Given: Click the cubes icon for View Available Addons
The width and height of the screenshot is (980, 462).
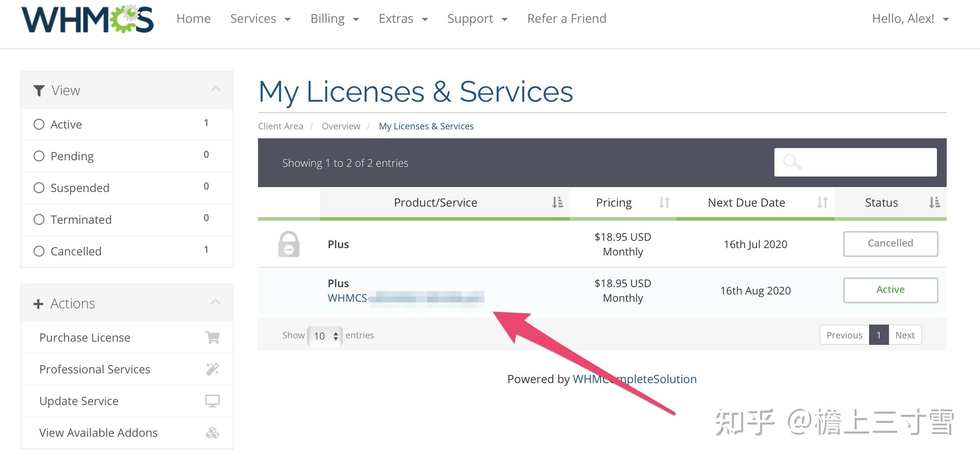Looking at the screenshot, I should (212, 432).
